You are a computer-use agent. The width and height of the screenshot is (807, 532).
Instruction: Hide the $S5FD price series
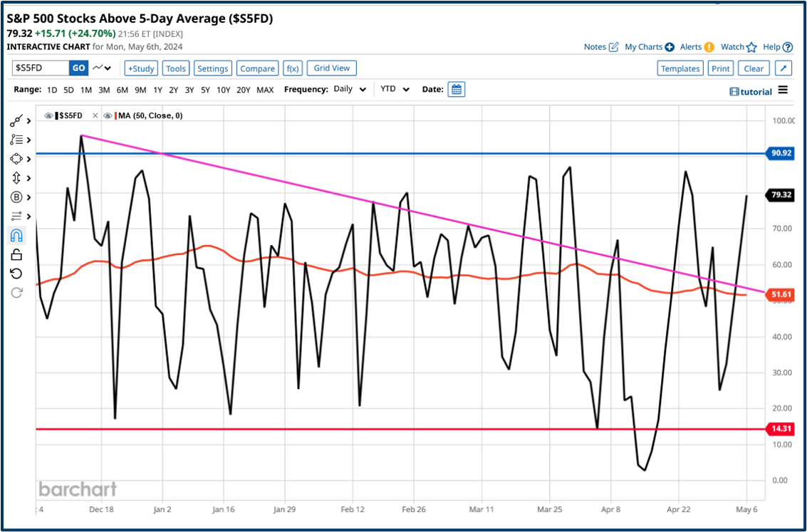48,115
